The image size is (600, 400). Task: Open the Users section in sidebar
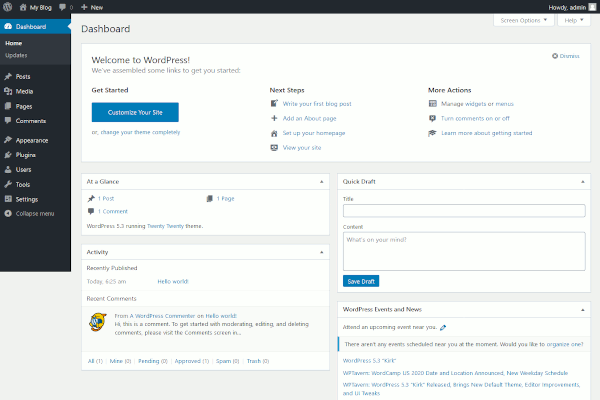(x=24, y=170)
